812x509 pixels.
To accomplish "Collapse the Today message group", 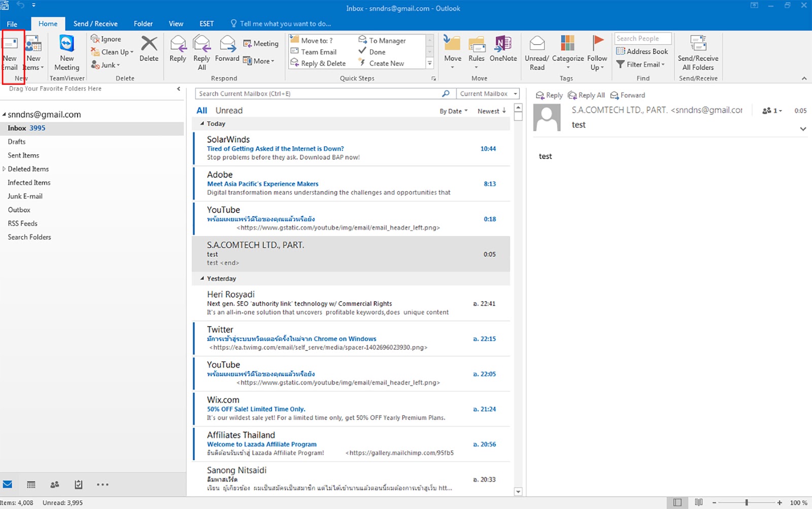I will [x=202, y=123].
